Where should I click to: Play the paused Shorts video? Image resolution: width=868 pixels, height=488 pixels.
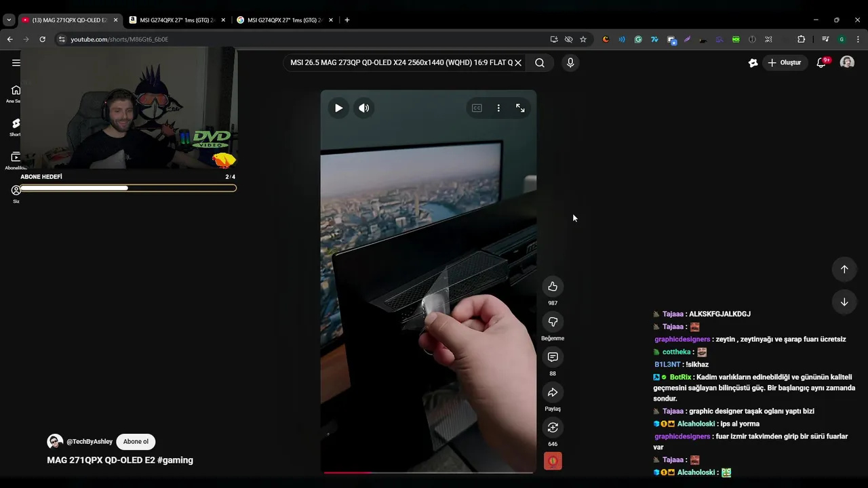point(338,108)
